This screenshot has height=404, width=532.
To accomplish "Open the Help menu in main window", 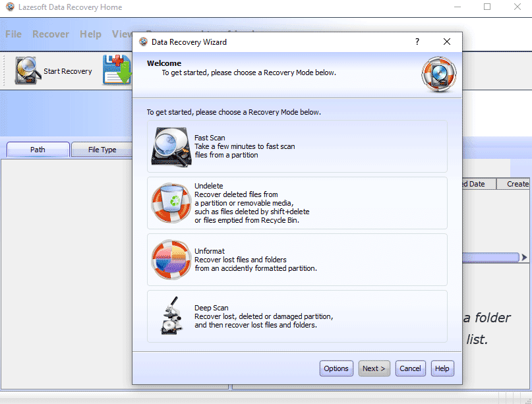I will 90,34.
